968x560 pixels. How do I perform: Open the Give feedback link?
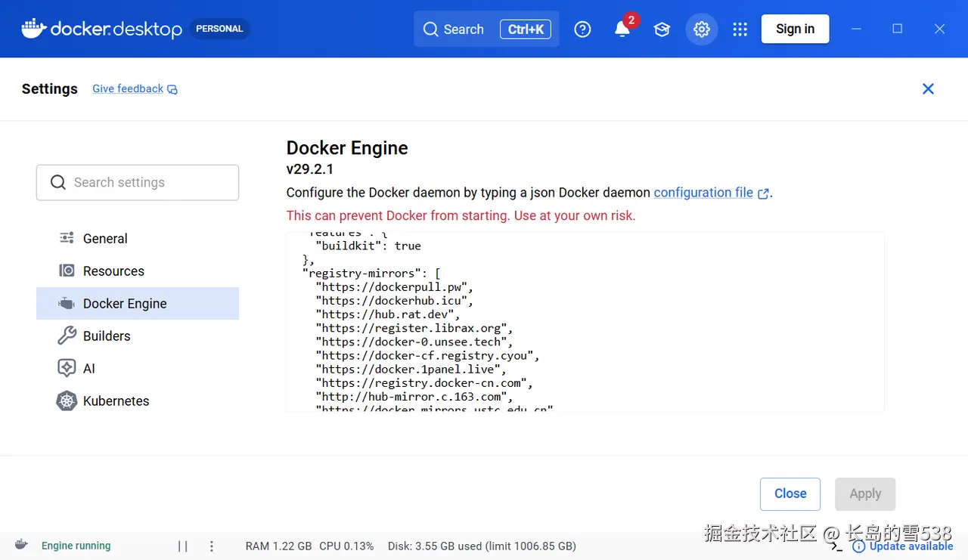pos(128,88)
